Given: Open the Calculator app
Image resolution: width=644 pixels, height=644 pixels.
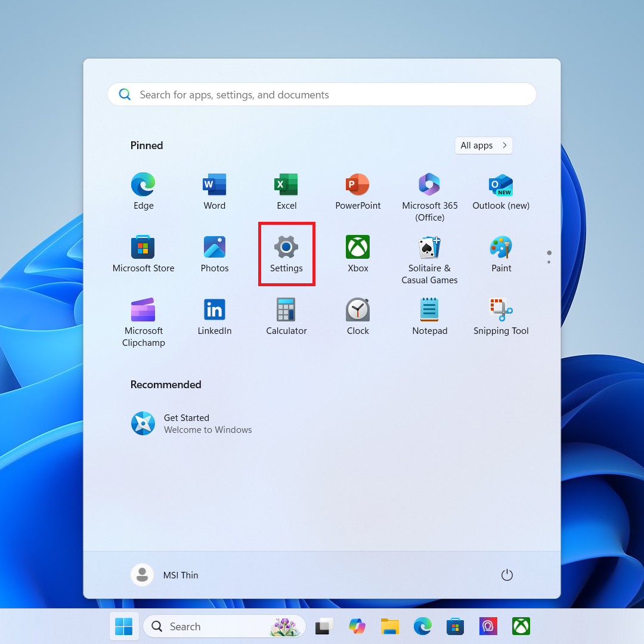Looking at the screenshot, I should click(x=286, y=317).
